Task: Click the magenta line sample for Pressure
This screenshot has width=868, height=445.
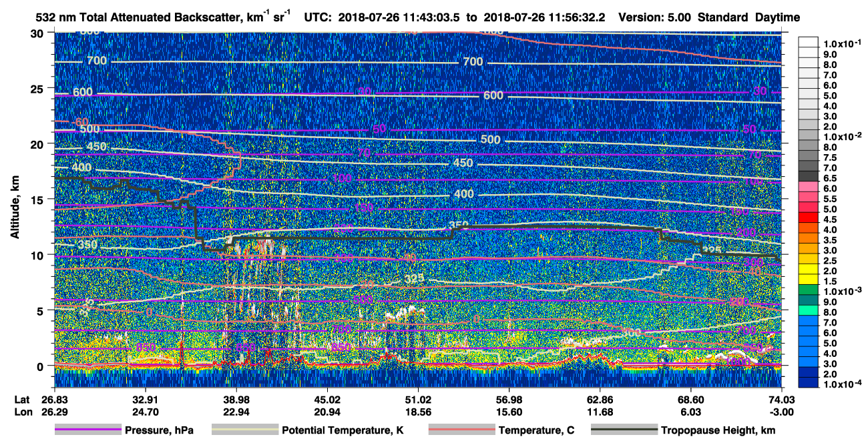Action: pyautogui.click(x=87, y=430)
